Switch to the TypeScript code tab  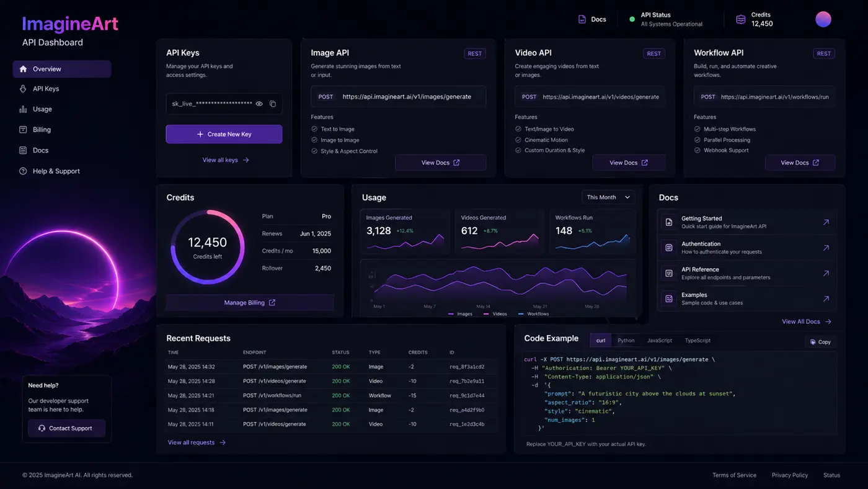click(x=697, y=341)
